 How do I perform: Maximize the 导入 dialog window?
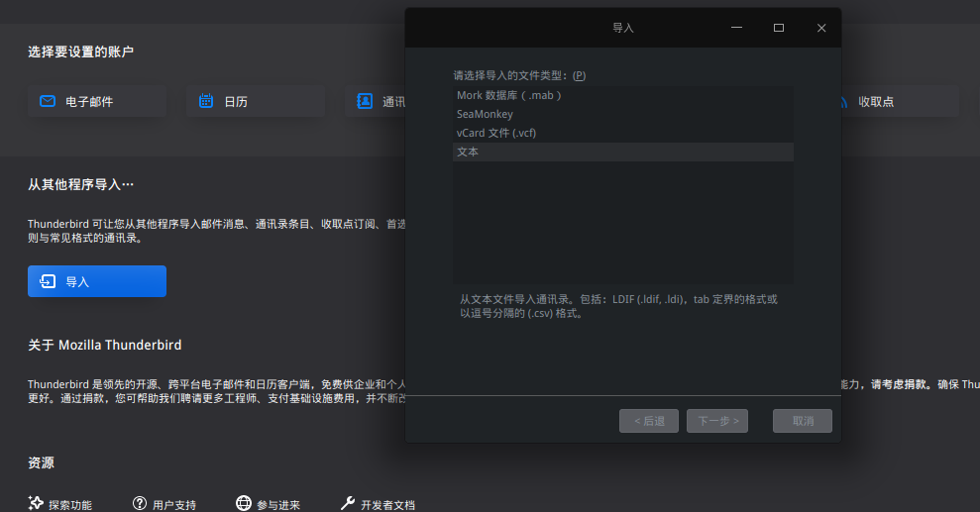point(779,28)
